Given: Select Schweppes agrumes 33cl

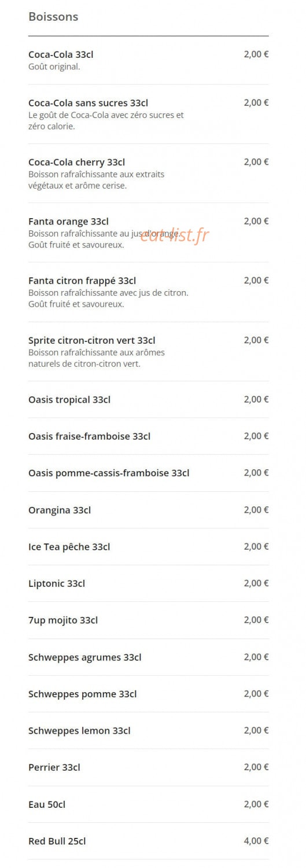Looking at the screenshot, I should [x=148, y=657].
